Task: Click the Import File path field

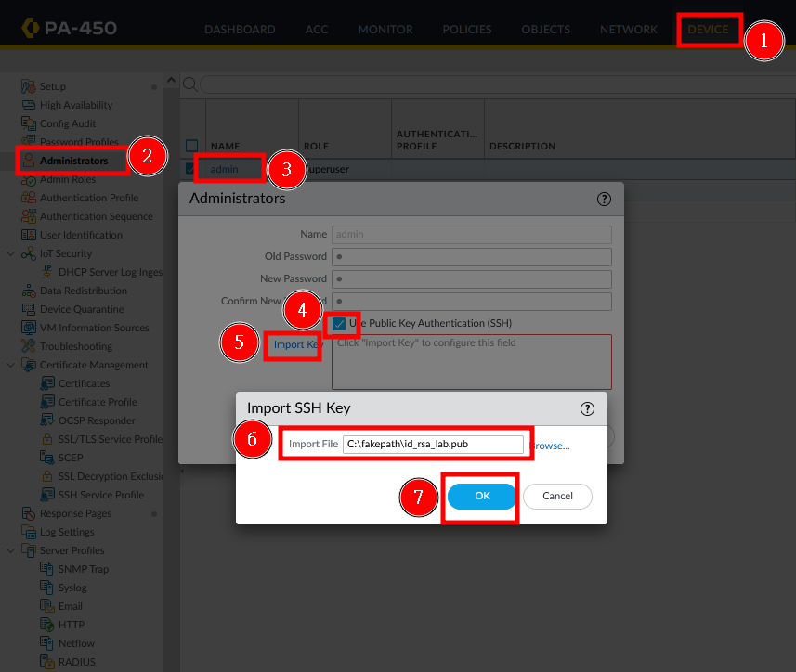Action: (433, 445)
